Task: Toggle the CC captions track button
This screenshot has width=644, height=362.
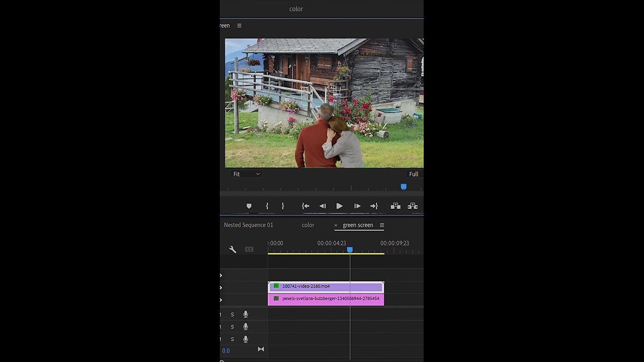Action: [249, 249]
